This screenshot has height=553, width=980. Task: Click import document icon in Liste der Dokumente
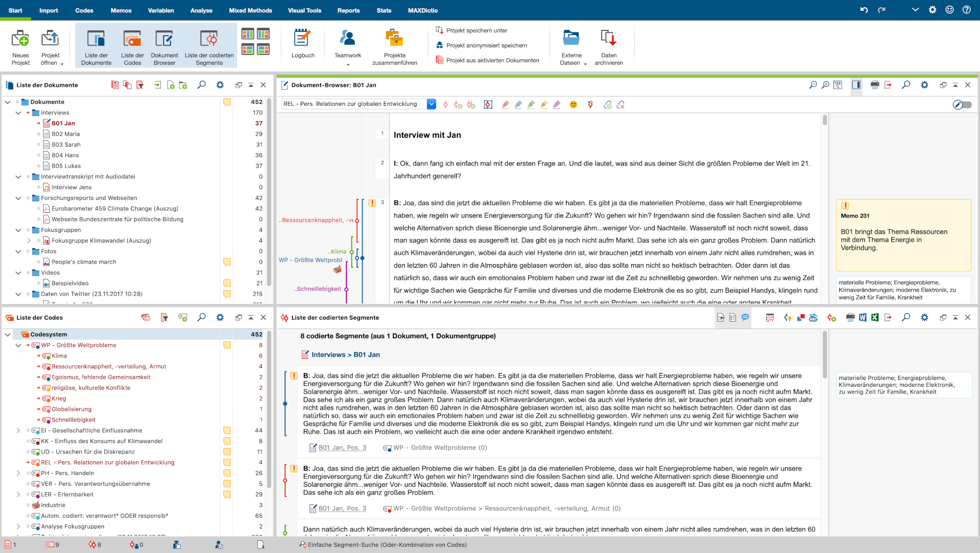pyautogui.click(x=157, y=85)
